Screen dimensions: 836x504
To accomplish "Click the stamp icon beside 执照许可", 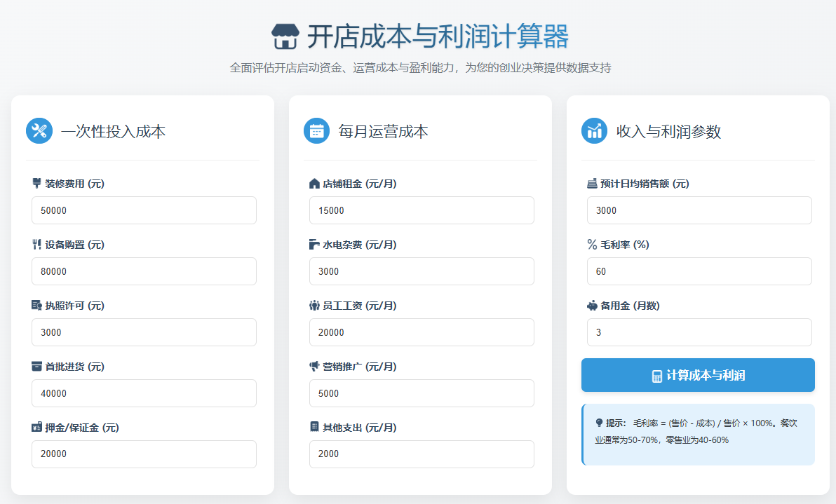I will click(x=36, y=305).
